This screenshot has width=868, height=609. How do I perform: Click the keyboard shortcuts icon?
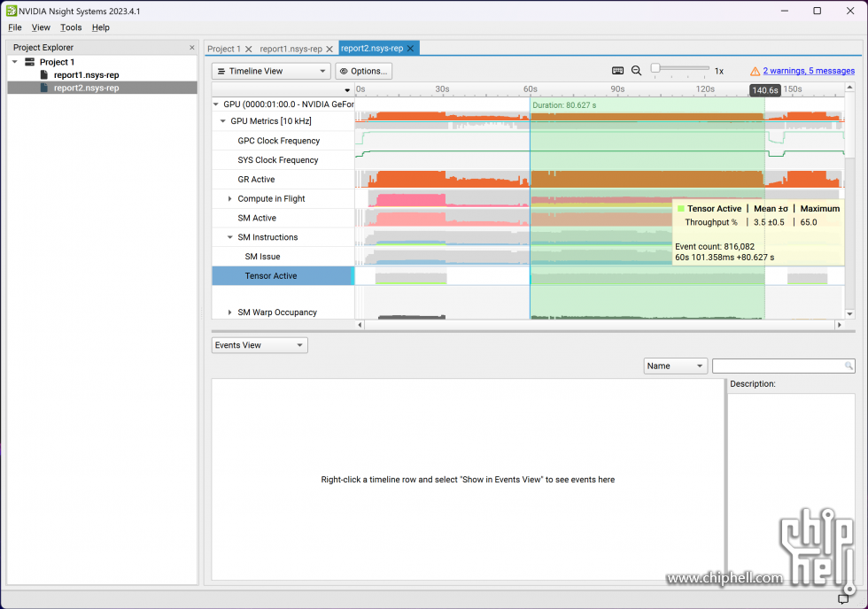click(618, 71)
